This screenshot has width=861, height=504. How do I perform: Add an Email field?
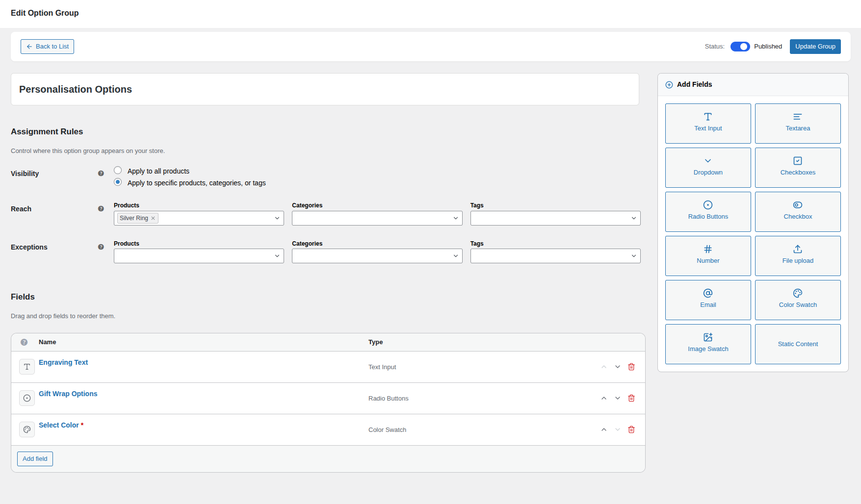click(x=708, y=300)
